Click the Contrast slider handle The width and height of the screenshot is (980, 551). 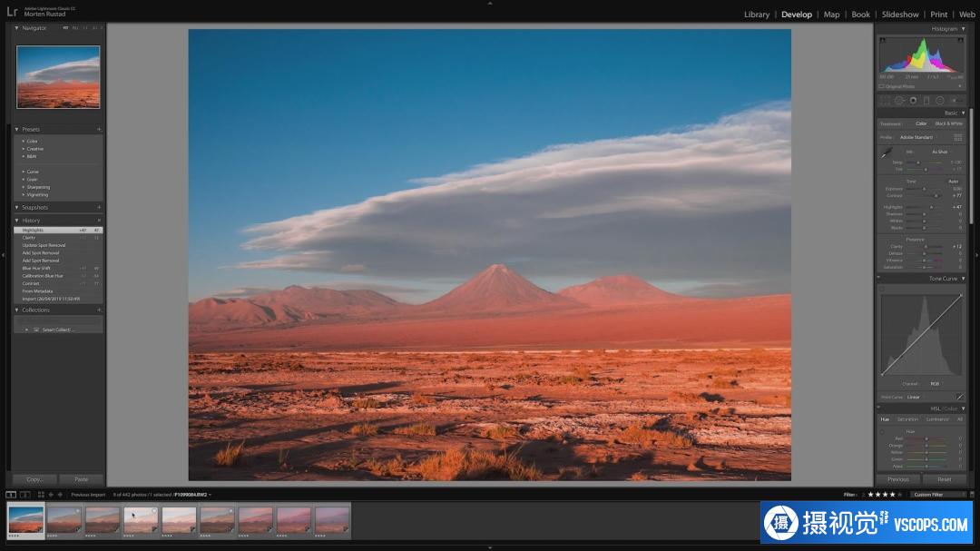pos(936,196)
